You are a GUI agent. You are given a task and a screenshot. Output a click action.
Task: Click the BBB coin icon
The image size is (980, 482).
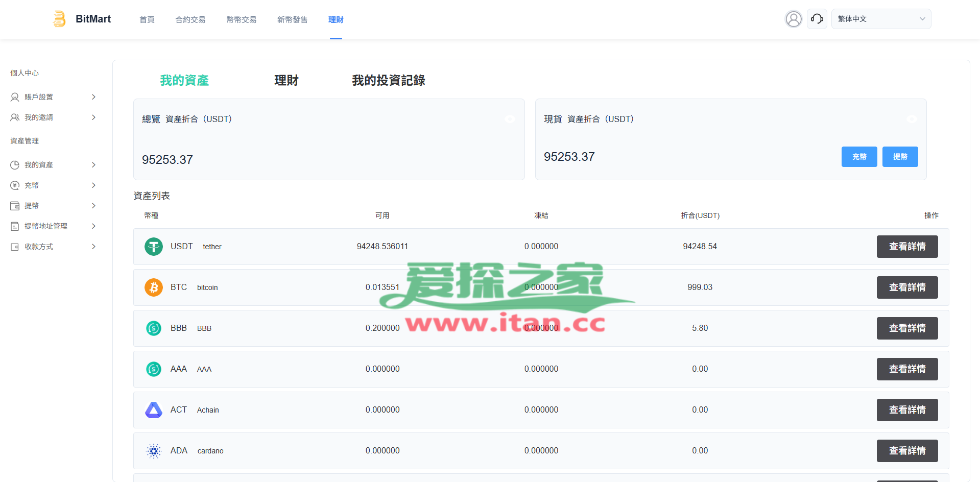click(153, 328)
